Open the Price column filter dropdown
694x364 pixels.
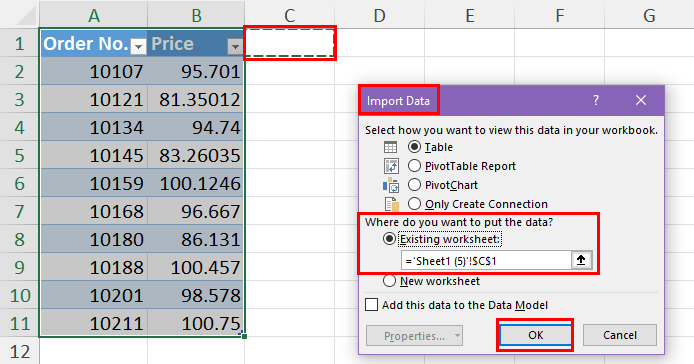coord(235,46)
